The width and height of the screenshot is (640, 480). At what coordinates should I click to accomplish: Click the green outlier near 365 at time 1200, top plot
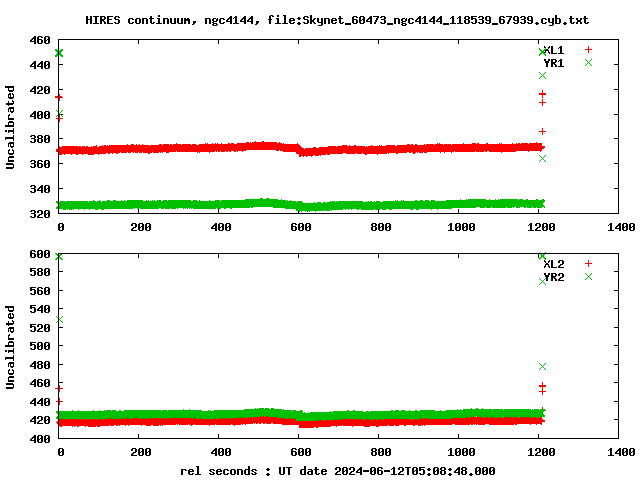pyautogui.click(x=542, y=158)
